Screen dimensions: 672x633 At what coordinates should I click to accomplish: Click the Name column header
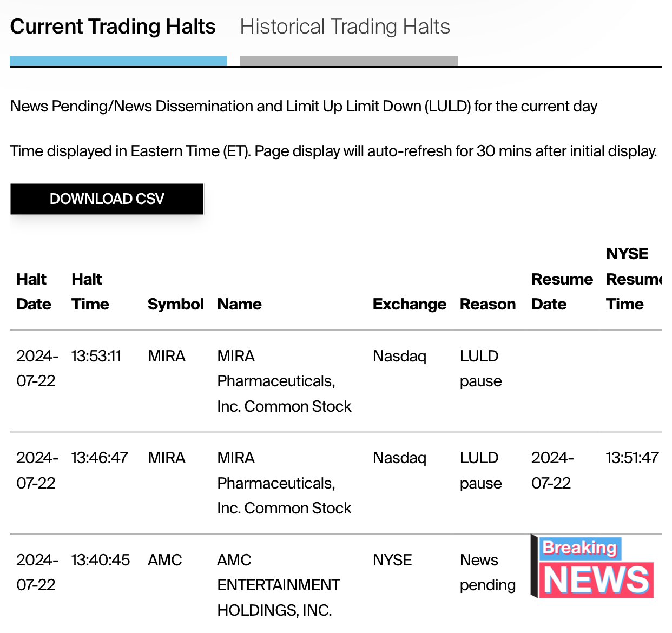pos(239,304)
